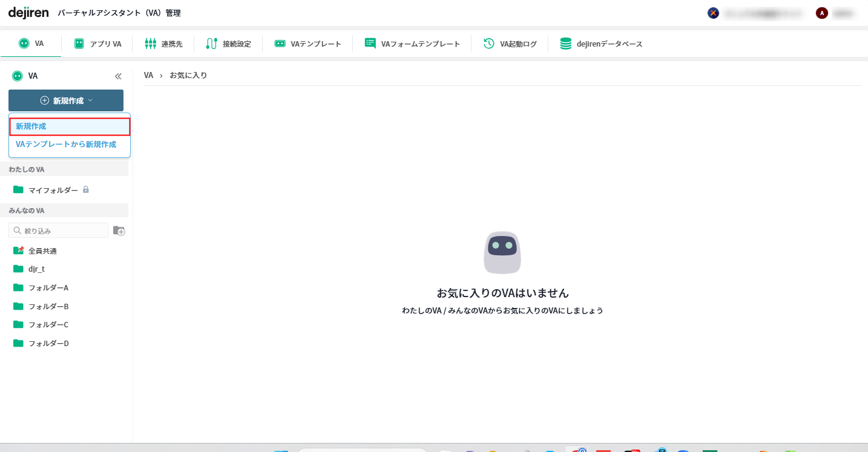The width and height of the screenshot is (868, 452).
Task: Open the VAテンプレート tab
Action: coord(307,44)
